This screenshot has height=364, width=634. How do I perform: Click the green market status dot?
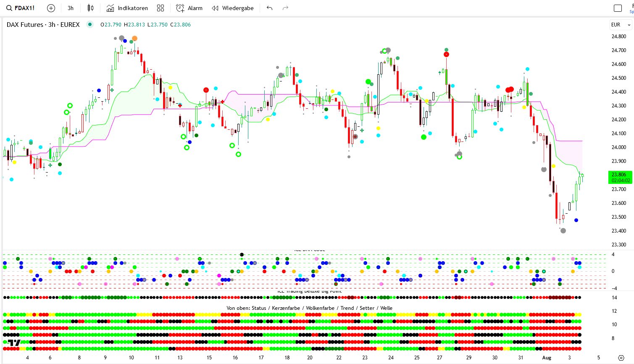(90, 24)
